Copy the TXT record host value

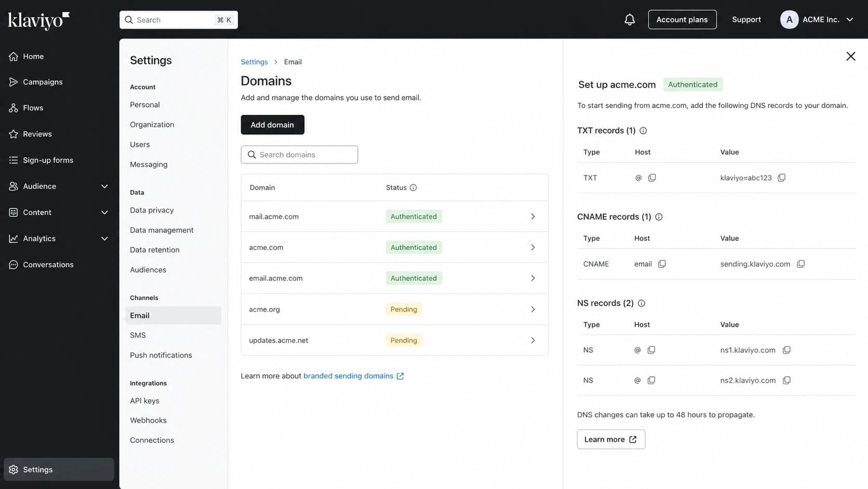pyautogui.click(x=652, y=178)
